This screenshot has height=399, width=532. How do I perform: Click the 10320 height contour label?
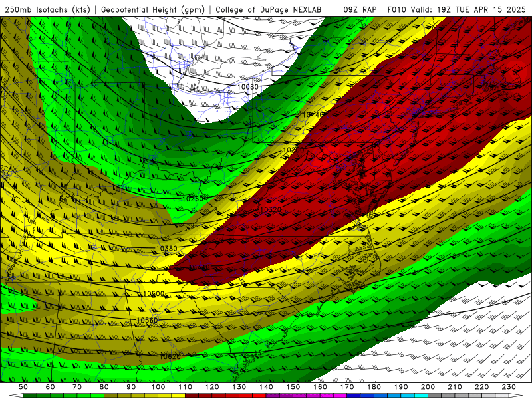271,210
